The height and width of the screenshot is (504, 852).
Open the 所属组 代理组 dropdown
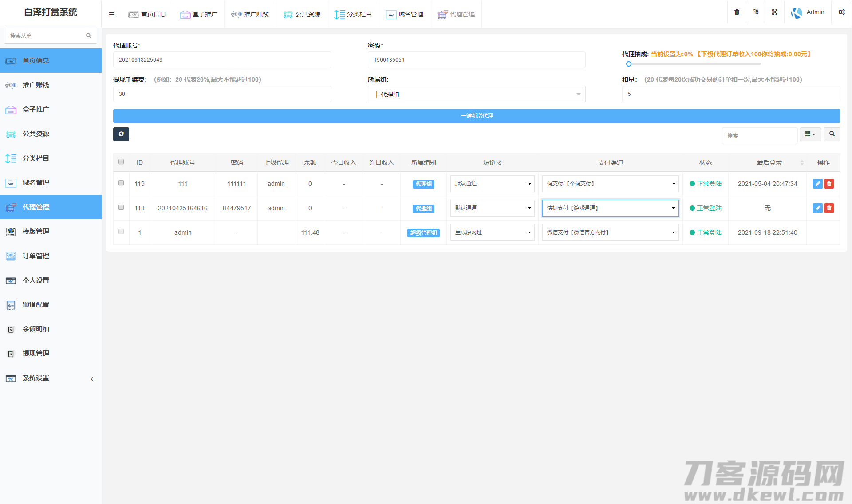[477, 94]
